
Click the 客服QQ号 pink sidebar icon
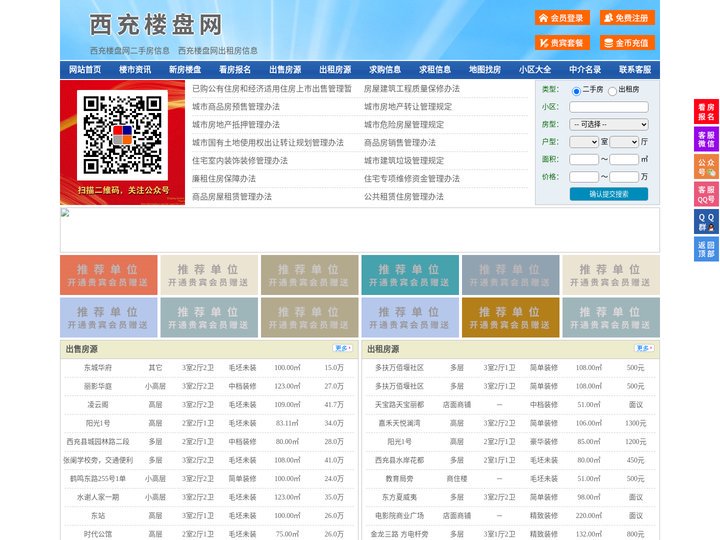[706, 194]
